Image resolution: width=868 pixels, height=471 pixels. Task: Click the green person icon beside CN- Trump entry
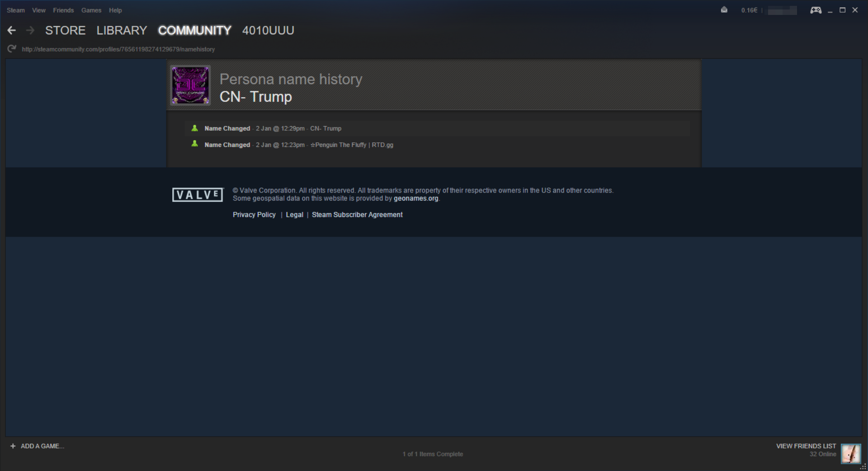tap(194, 128)
